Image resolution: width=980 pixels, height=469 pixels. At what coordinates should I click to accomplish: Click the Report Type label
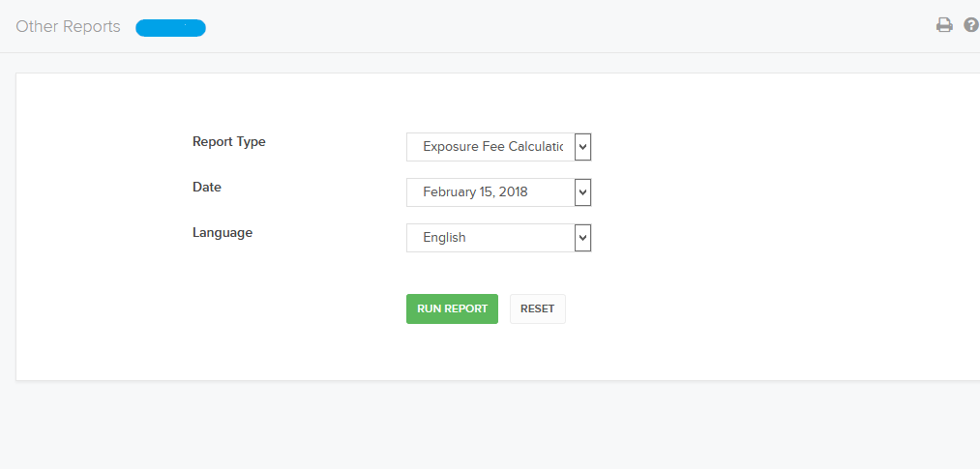click(x=228, y=142)
